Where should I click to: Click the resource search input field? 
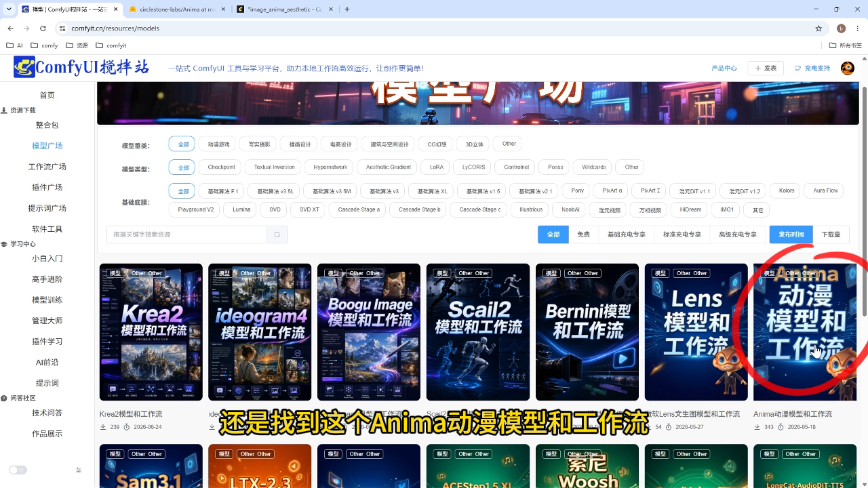click(186, 235)
